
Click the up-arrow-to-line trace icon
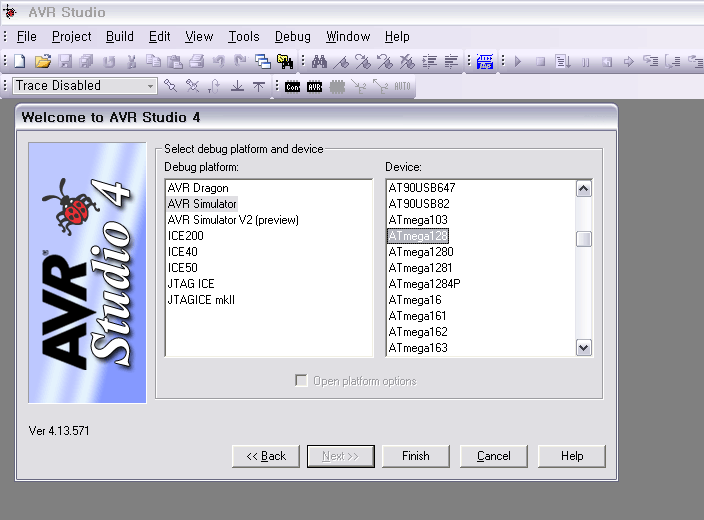click(x=259, y=86)
